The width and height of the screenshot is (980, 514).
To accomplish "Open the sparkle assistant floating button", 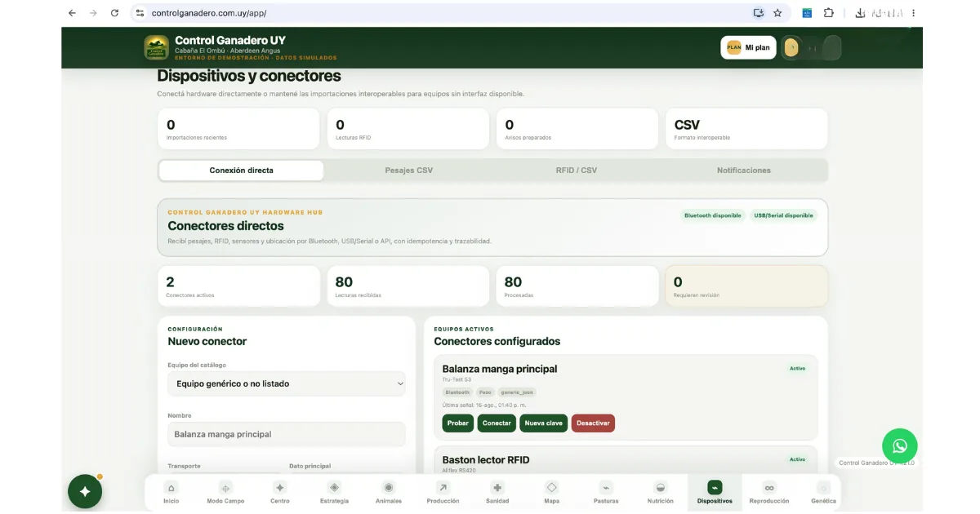I will [x=85, y=491].
